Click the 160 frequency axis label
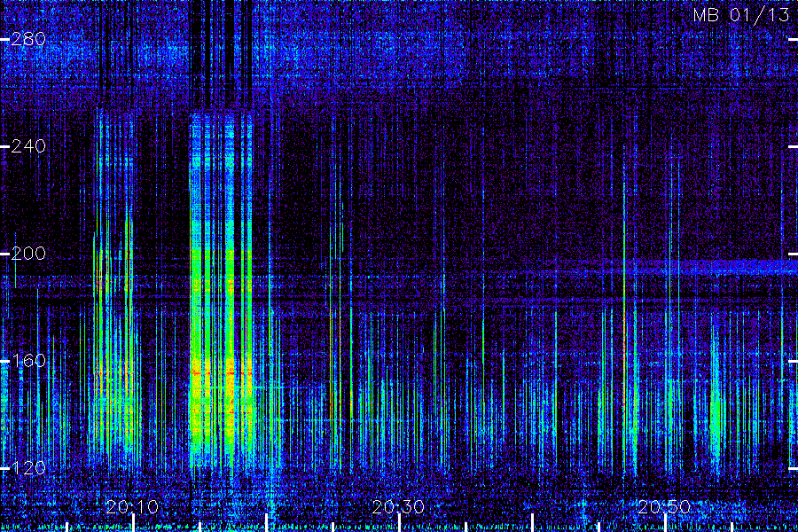Viewport: 798px width, 532px height. [28, 361]
